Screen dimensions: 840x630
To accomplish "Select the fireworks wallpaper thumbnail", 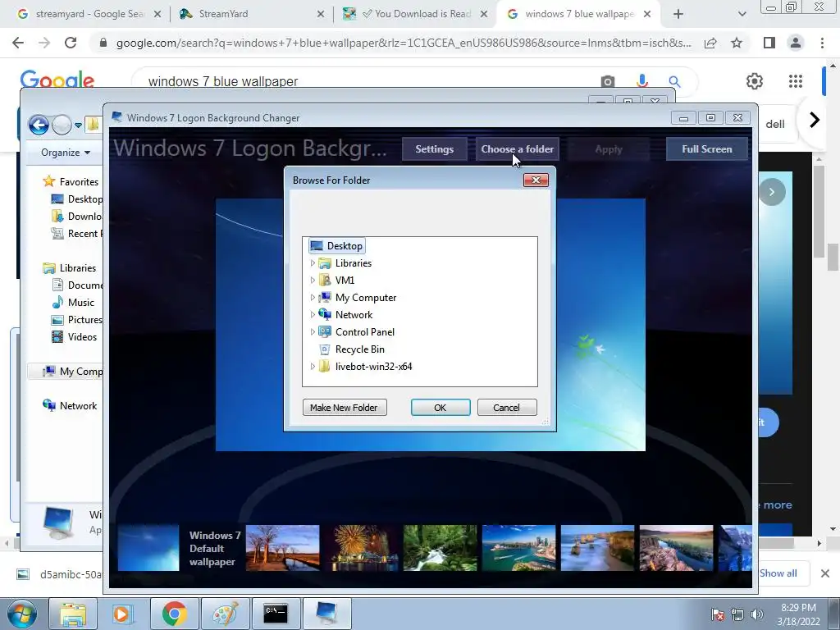I will tap(361, 547).
